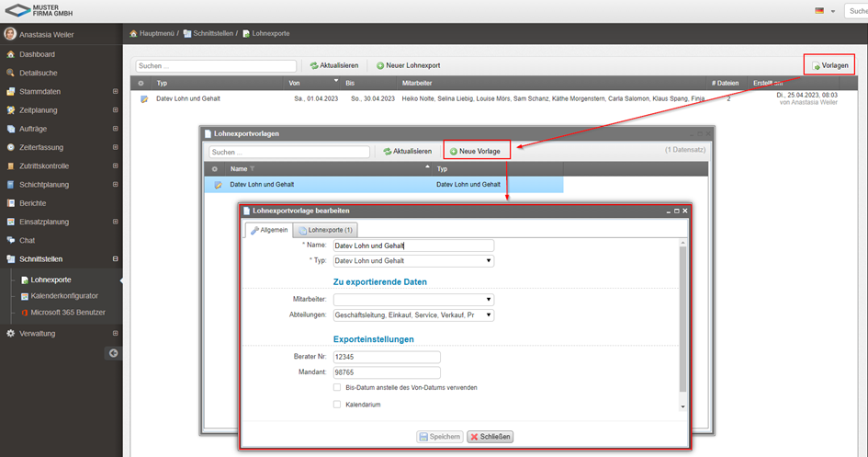Click the Berater Nr input field

[387, 357]
